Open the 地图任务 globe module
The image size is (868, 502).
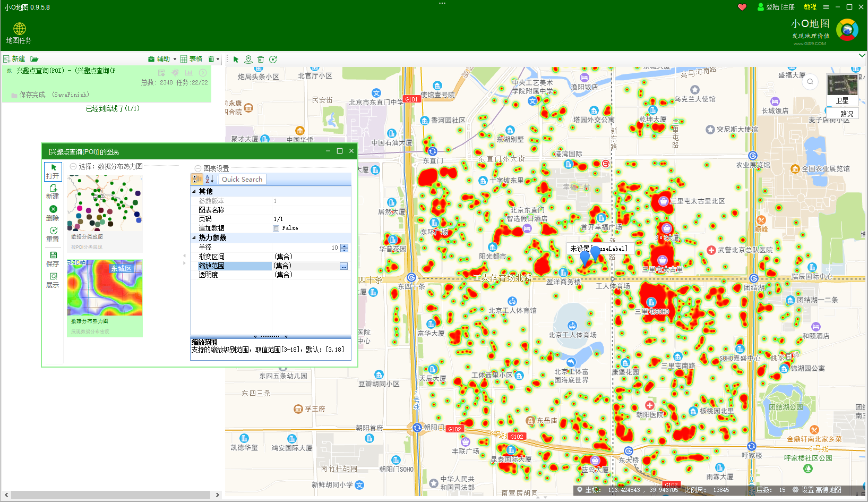[19, 33]
